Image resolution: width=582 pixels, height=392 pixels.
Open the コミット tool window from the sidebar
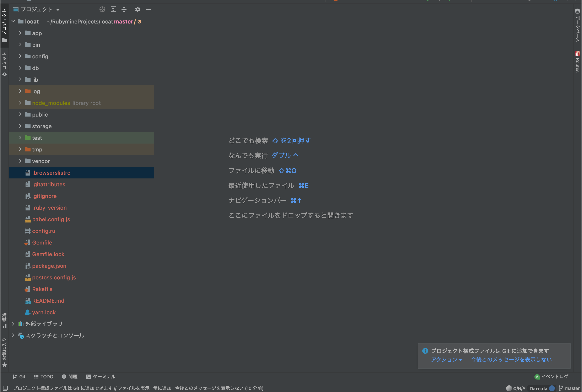click(x=4, y=62)
